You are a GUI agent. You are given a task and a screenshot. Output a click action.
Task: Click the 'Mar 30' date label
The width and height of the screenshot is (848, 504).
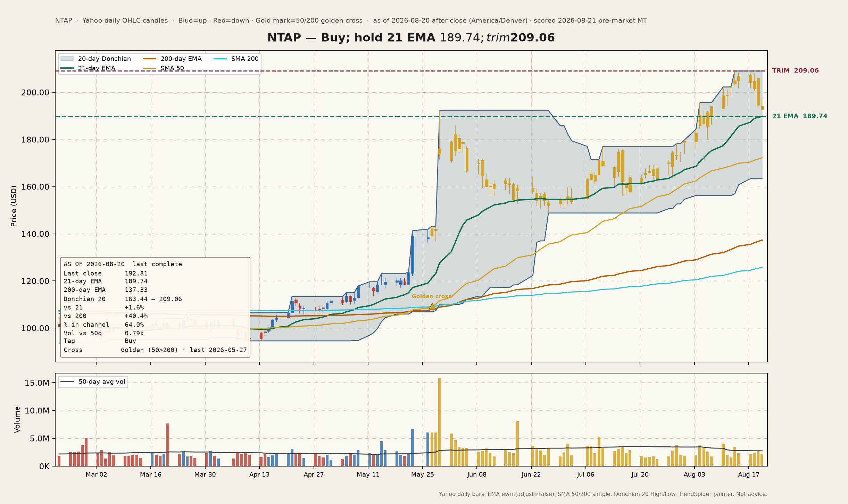[205, 474]
